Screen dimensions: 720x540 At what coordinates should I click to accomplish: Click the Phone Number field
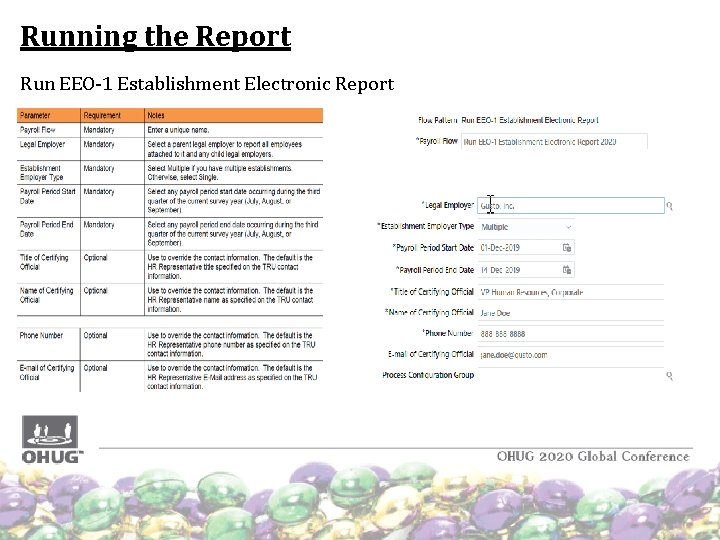pos(571,334)
